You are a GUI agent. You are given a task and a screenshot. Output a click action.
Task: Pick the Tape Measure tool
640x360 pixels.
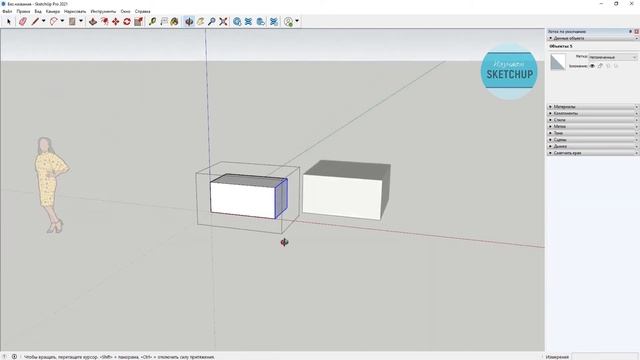152,21
